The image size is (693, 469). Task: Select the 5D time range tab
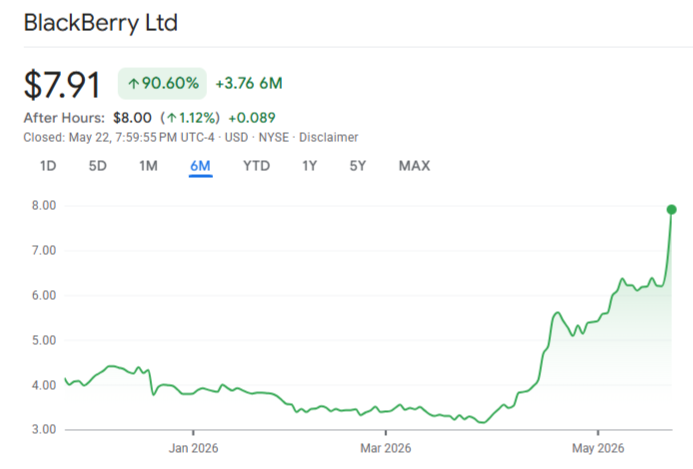pos(98,166)
